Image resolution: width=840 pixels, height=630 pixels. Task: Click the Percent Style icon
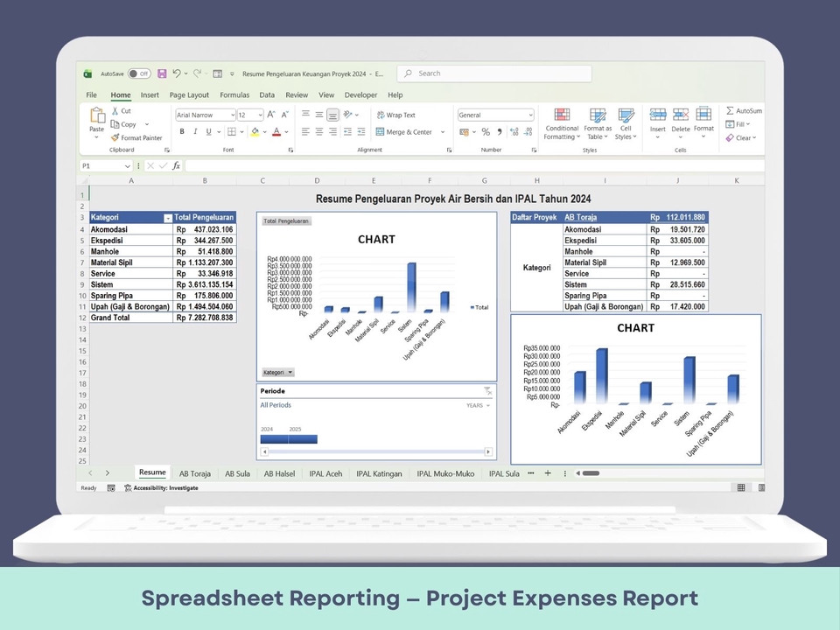click(486, 132)
